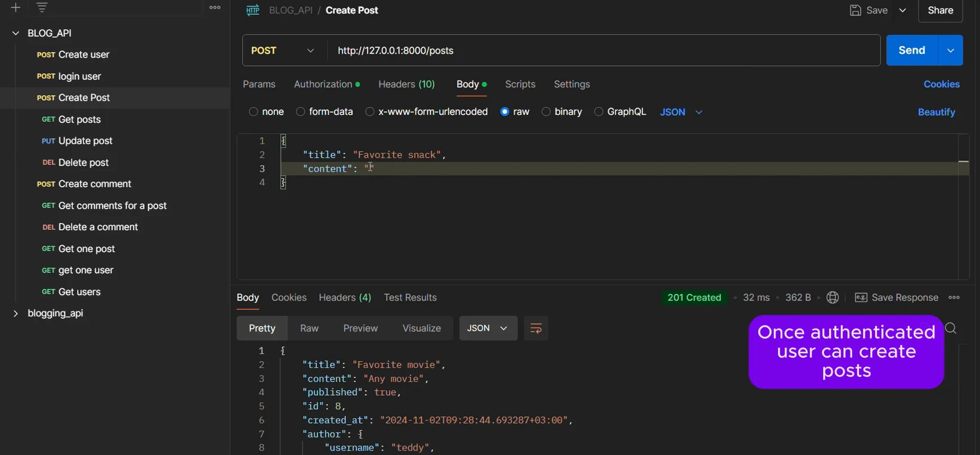
Task: Open the Create user request
Action: (x=84, y=55)
